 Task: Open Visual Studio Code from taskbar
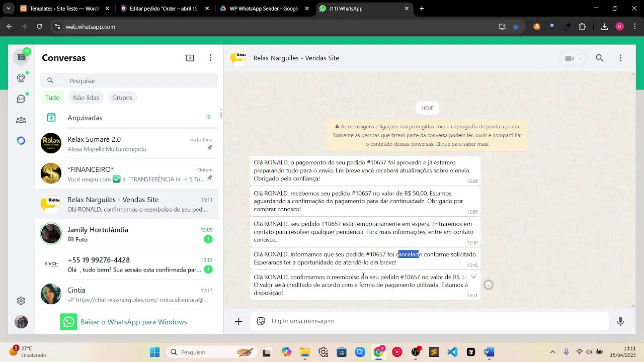452,352
